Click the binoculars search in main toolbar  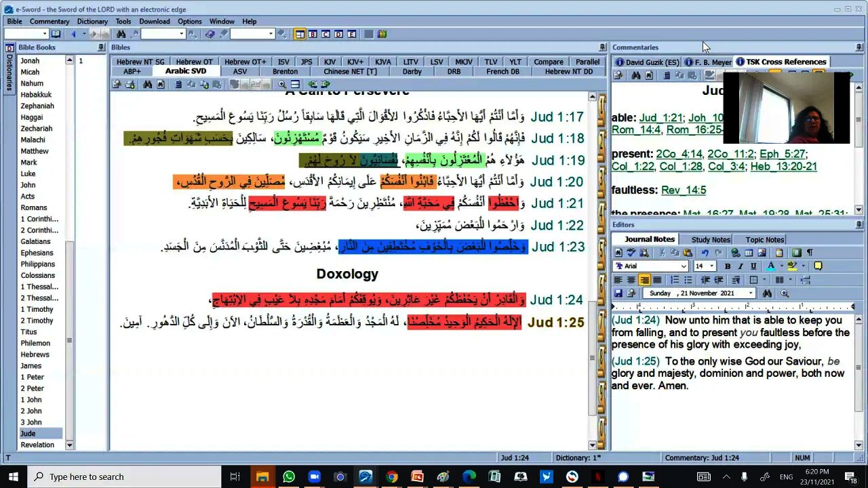[x=121, y=34]
